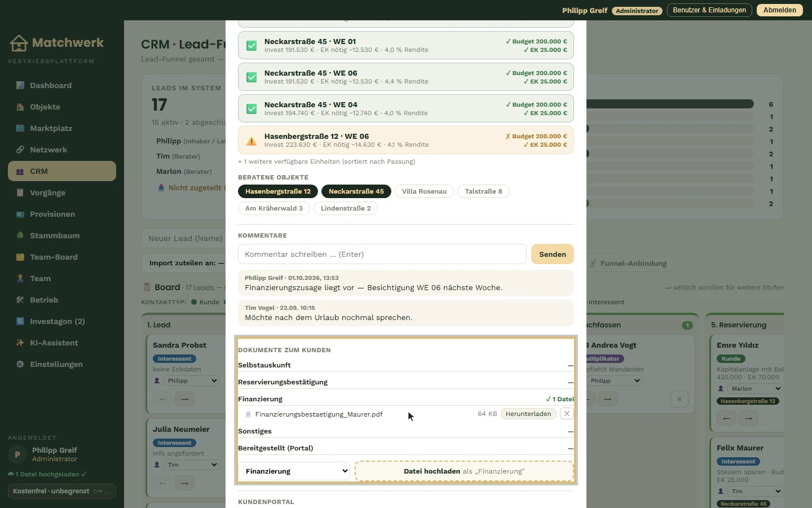812x508 pixels.
Task: Download Finanzierungsbestaetigung_Maurer.pdf via Herunterladen
Action: 528,414
